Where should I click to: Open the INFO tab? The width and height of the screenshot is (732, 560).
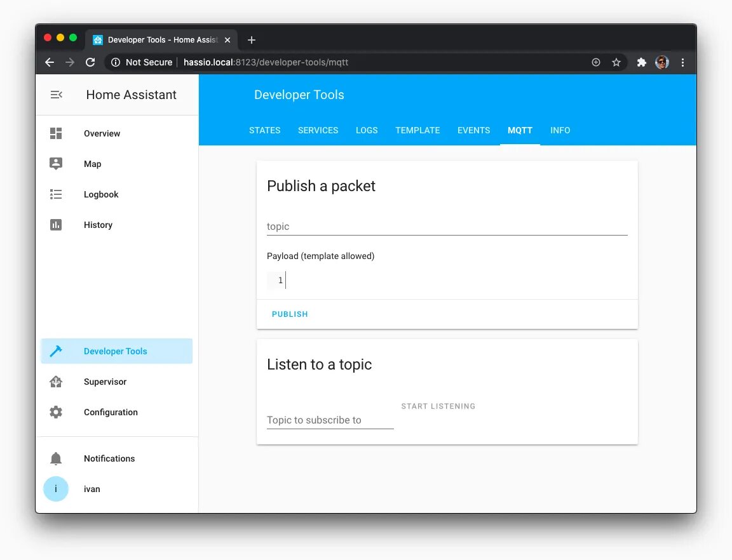(x=560, y=130)
